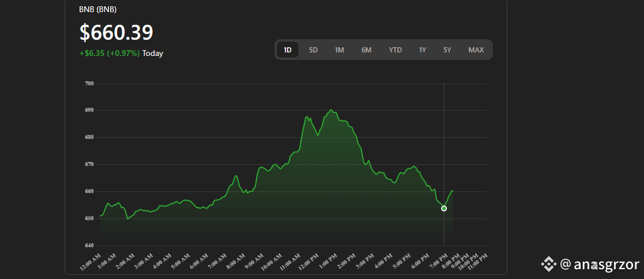The width and height of the screenshot is (644, 279).
Task: Select the YTD range tab
Action: click(x=395, y=50)
